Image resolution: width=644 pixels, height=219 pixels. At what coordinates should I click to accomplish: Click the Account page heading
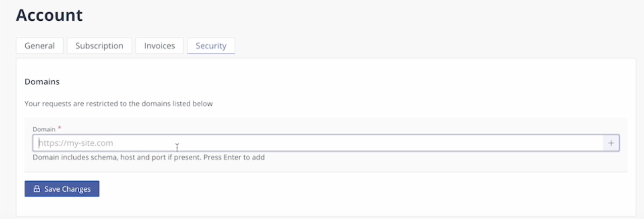pyautogui.click(x=49, y=15)
